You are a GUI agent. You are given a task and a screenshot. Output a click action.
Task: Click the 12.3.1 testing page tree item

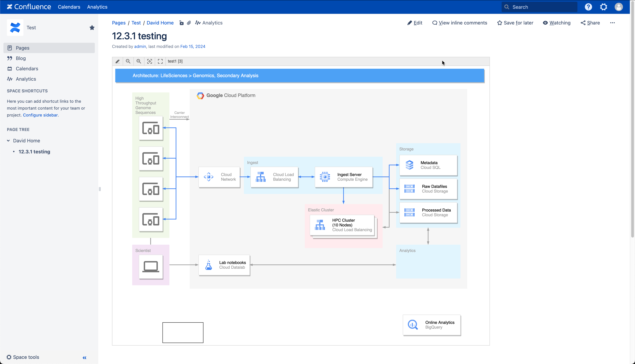[34, 152]
